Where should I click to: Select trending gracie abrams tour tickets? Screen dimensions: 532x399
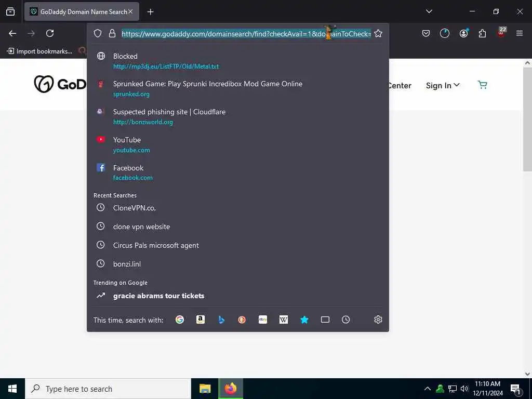pyautogui.click(x=237, y=296)
